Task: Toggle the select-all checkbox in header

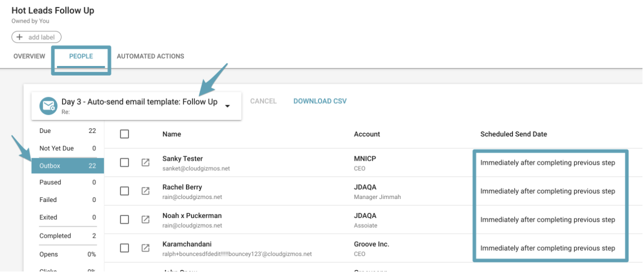Action: tap(124, 134)
